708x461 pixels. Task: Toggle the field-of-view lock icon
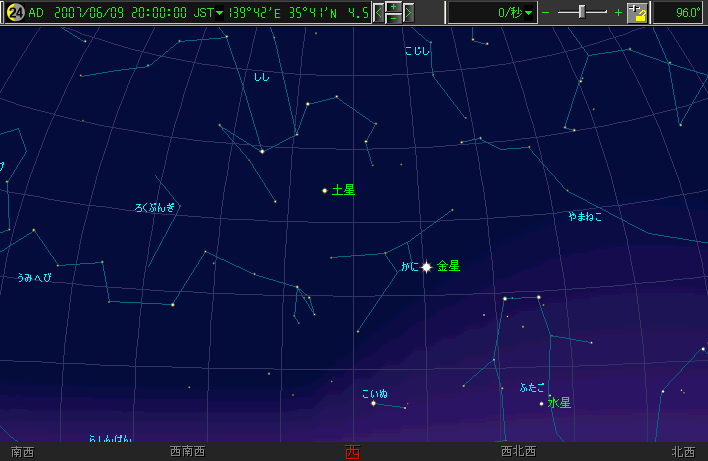point(637,13)
